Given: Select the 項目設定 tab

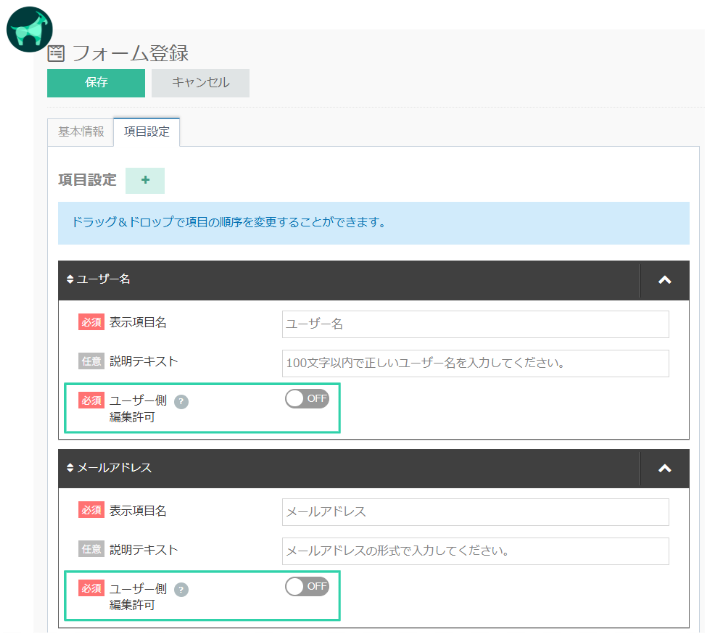Looking at the screenshot, I should pos(146,132).
